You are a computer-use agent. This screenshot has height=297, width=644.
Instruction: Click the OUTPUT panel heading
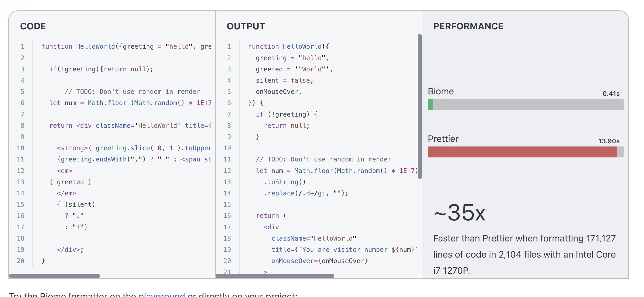point(246,26)
